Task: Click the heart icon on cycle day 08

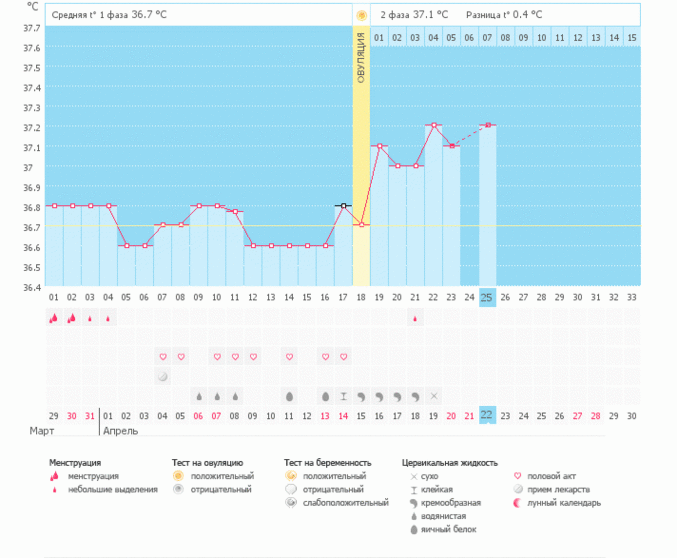Action: coord(180,357)
